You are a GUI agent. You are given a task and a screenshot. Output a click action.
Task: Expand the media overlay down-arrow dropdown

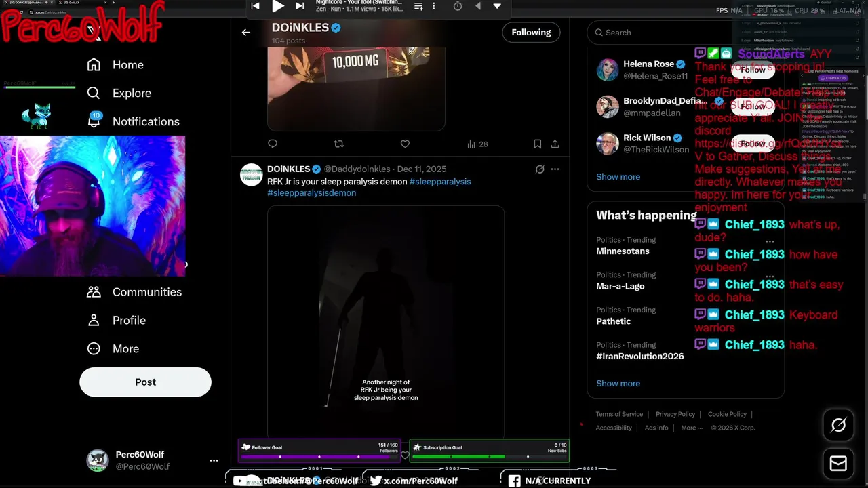click(497, 6)
